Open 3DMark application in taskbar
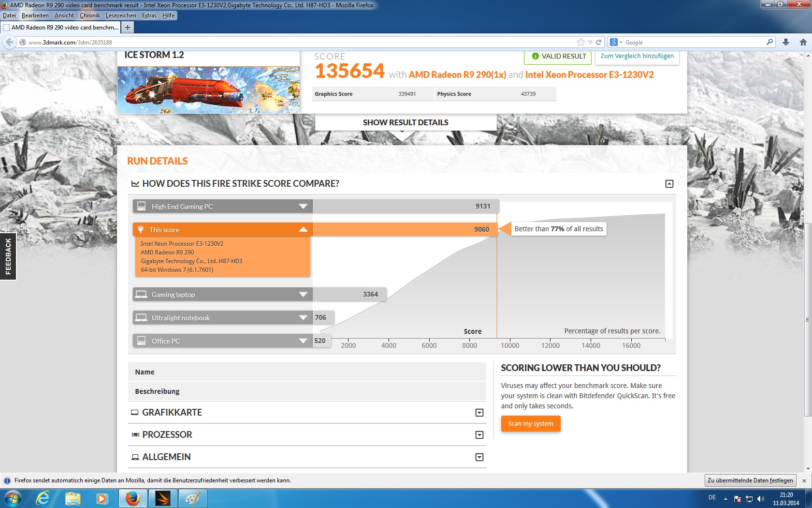 click(x=163, y=498)
